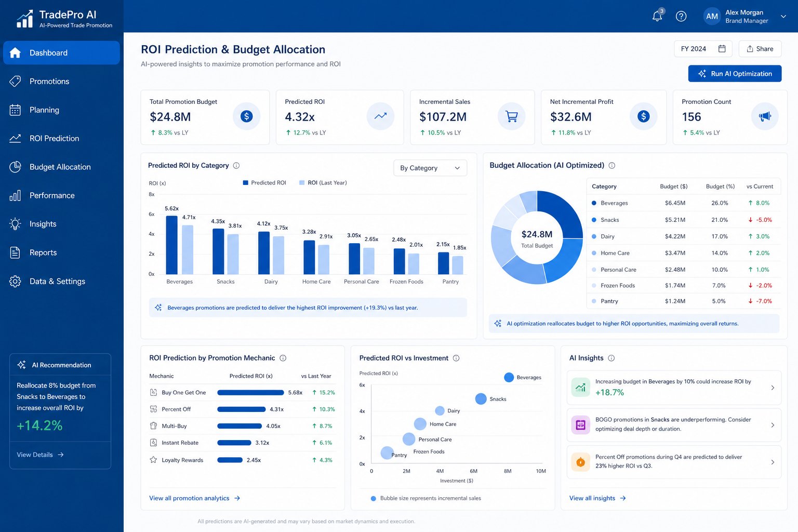Show info for Predicted ROI by Category
Image resolution: width=798 pixels, height=532 pixels.
236,166
